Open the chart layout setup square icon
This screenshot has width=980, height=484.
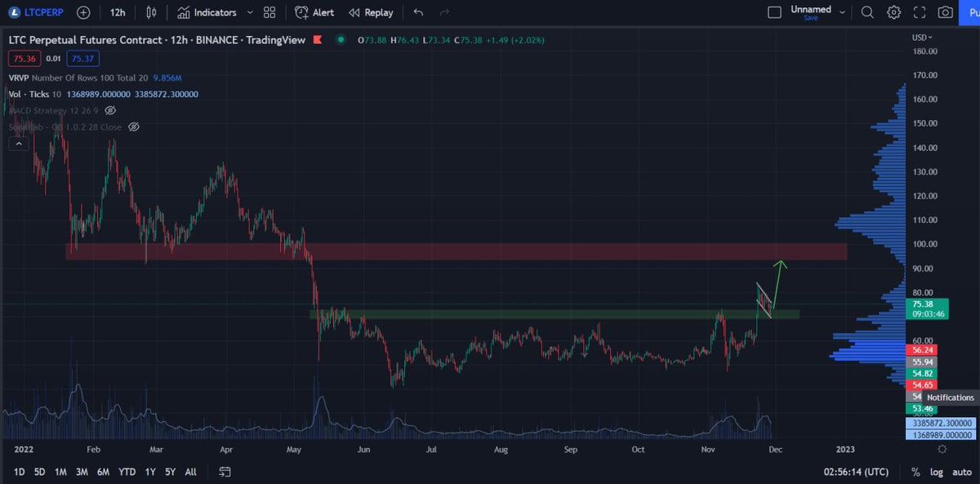click(774, 12)
